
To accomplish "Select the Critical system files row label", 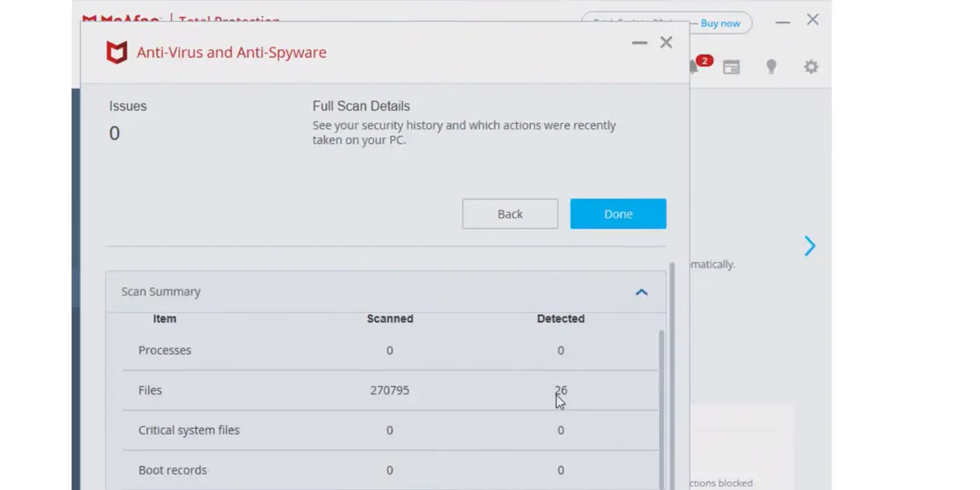I will [x=189, y=430].
